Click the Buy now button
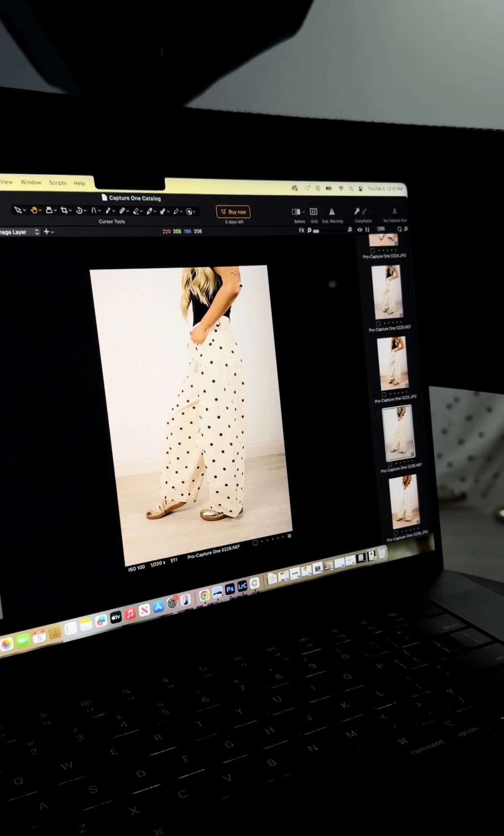The width and height of the screenshot is (504, 836). click(x=233, y=212)
